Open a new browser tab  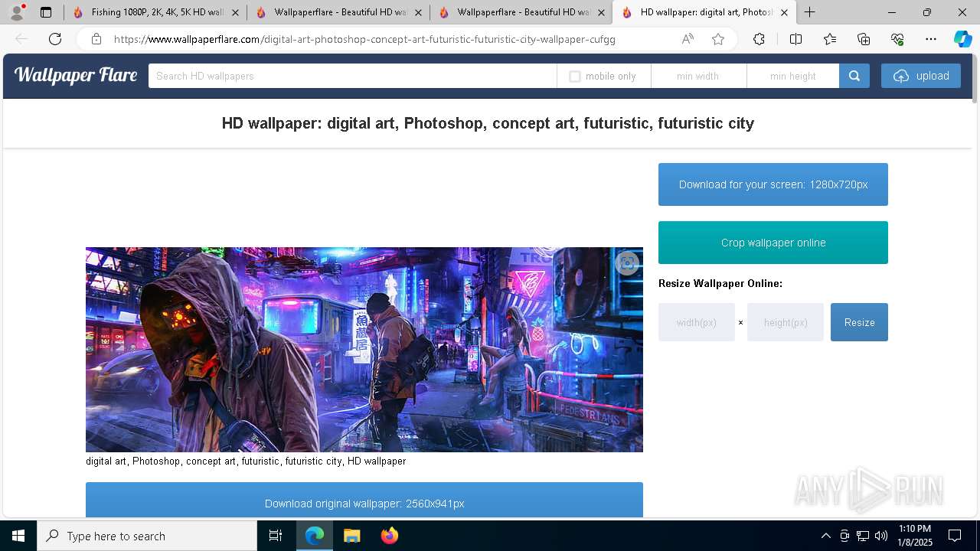pos(809,12)
